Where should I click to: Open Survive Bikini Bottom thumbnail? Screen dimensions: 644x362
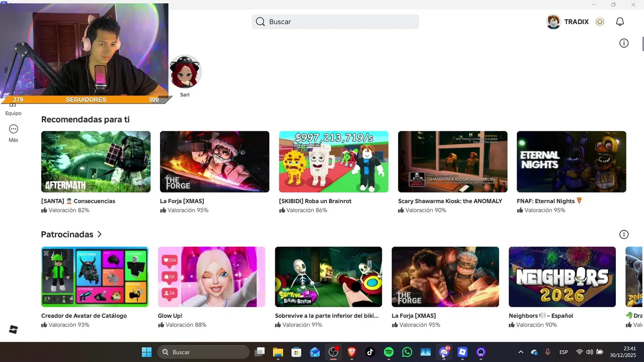(329, 277)
